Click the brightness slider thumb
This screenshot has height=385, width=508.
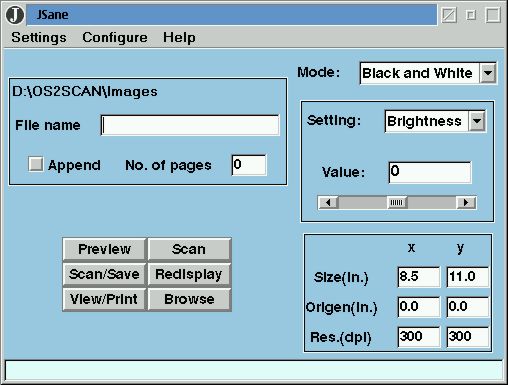tap(397, 203)
